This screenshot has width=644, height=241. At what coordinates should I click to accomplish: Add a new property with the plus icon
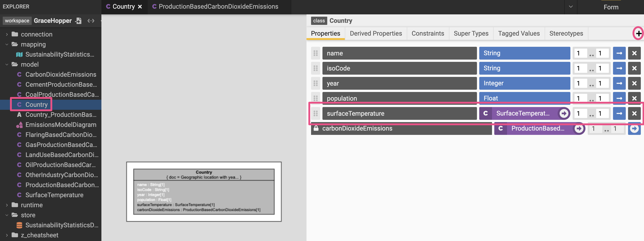pos(639,33)
